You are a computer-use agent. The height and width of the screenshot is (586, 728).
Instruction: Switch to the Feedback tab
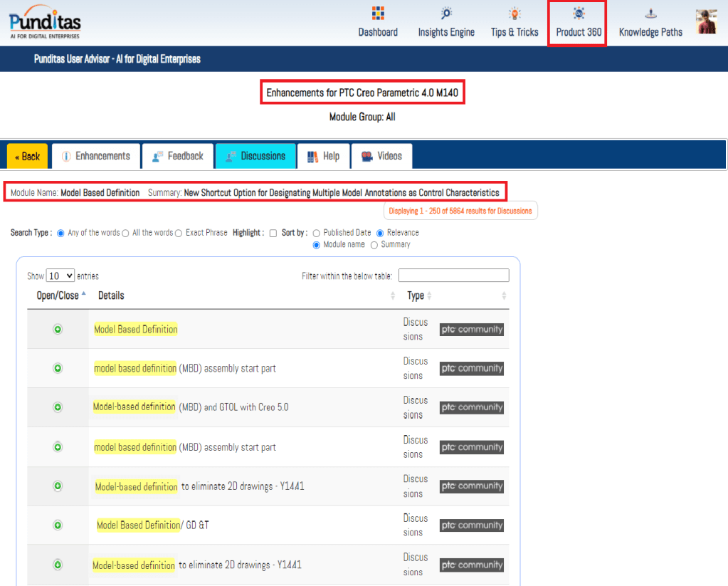tap(178, 156)
